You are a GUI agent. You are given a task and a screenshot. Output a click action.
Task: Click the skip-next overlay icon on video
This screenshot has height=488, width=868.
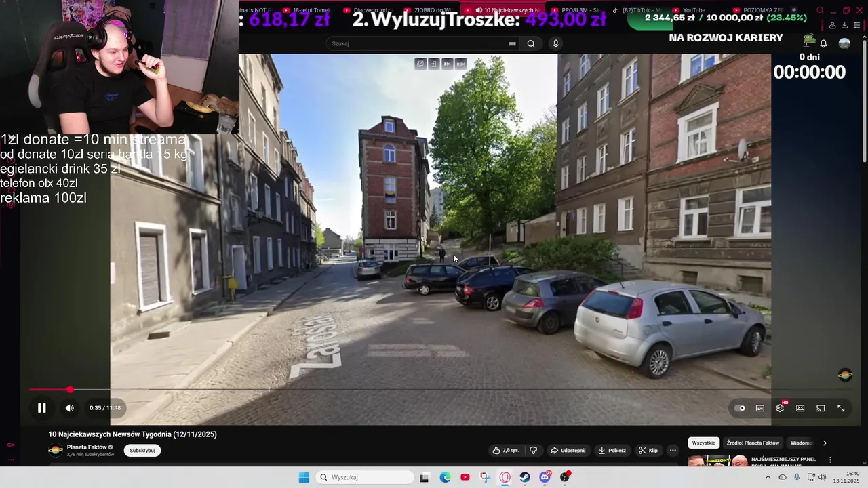447,64
